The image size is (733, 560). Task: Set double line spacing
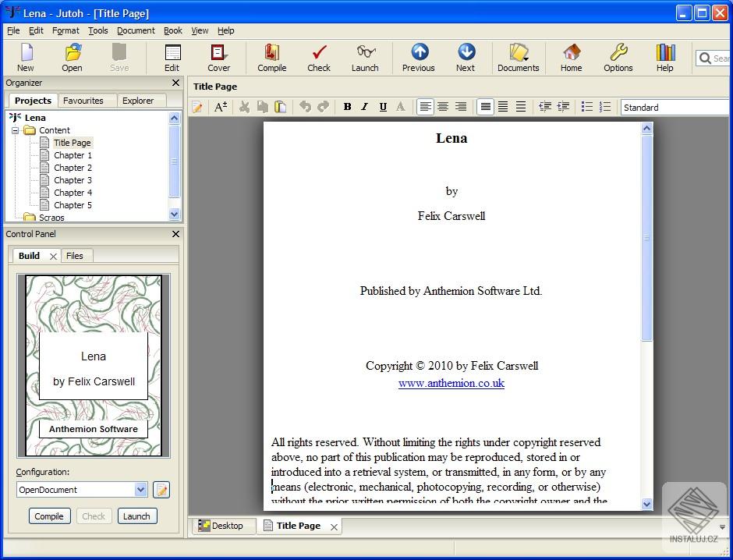(x=521, y=107)
